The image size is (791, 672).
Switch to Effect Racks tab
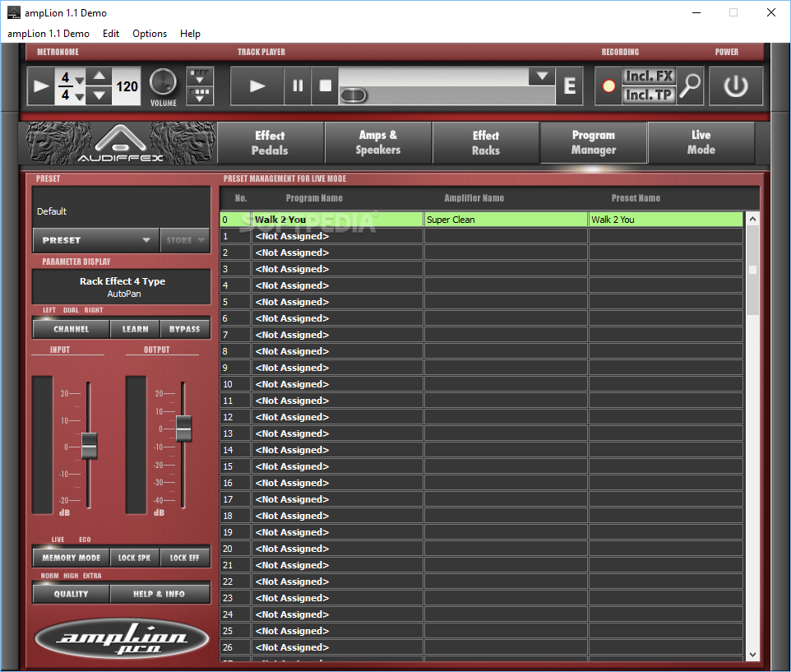[486, 143]
